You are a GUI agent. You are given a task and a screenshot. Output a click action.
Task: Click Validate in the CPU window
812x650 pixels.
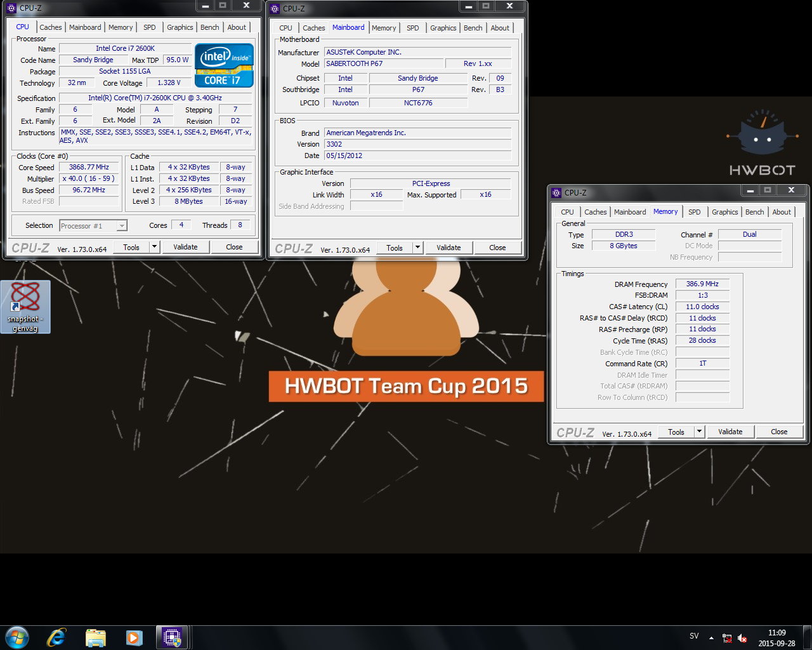pos(185,247)
